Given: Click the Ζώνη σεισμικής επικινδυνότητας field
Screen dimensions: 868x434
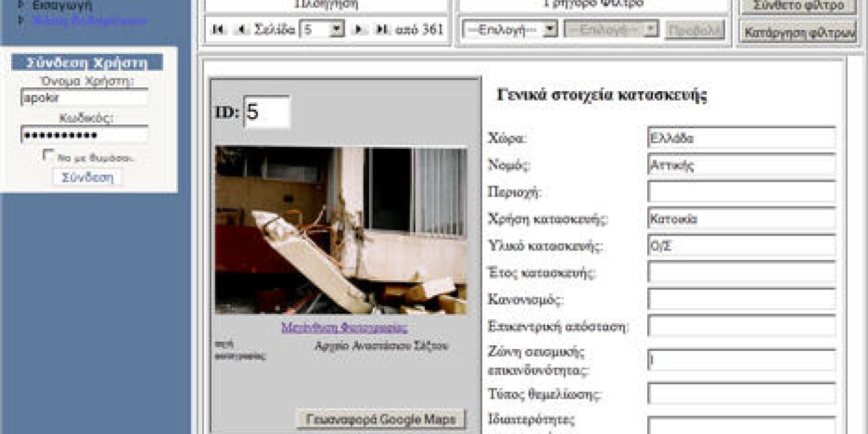Looking at the screenshot, I should click(742, 360).
